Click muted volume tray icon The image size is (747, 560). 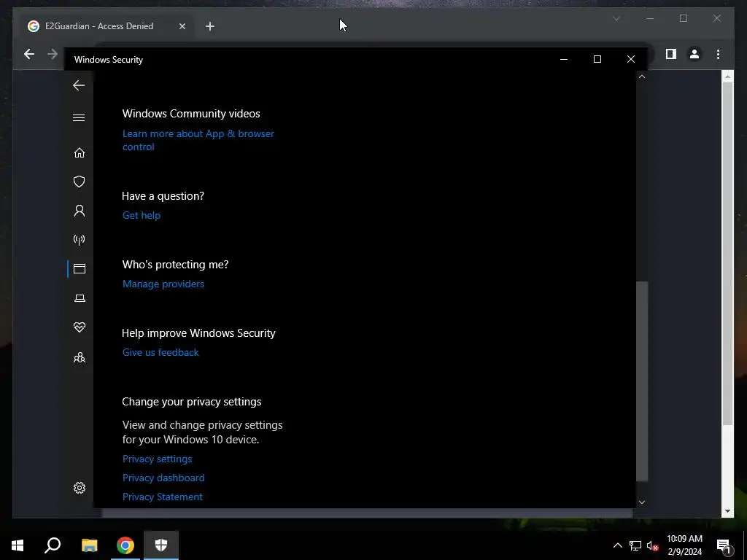coord(652,545)
